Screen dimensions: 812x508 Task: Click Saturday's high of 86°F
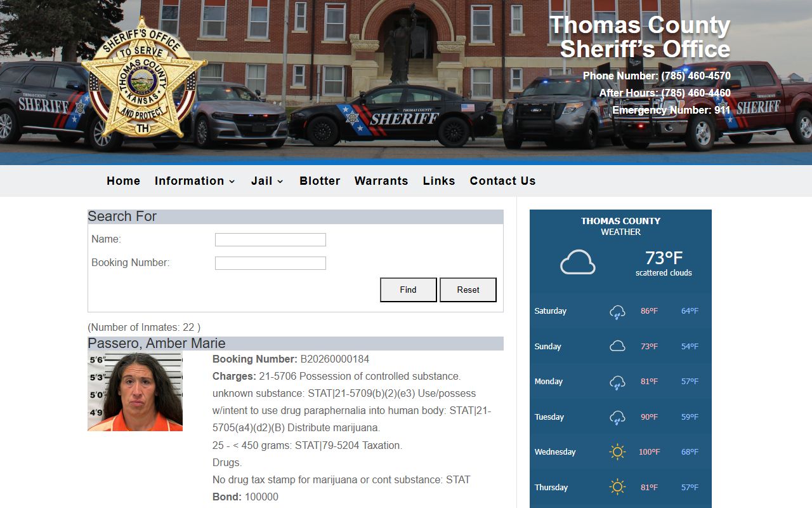pyautogui.click(x=649, y=311)
